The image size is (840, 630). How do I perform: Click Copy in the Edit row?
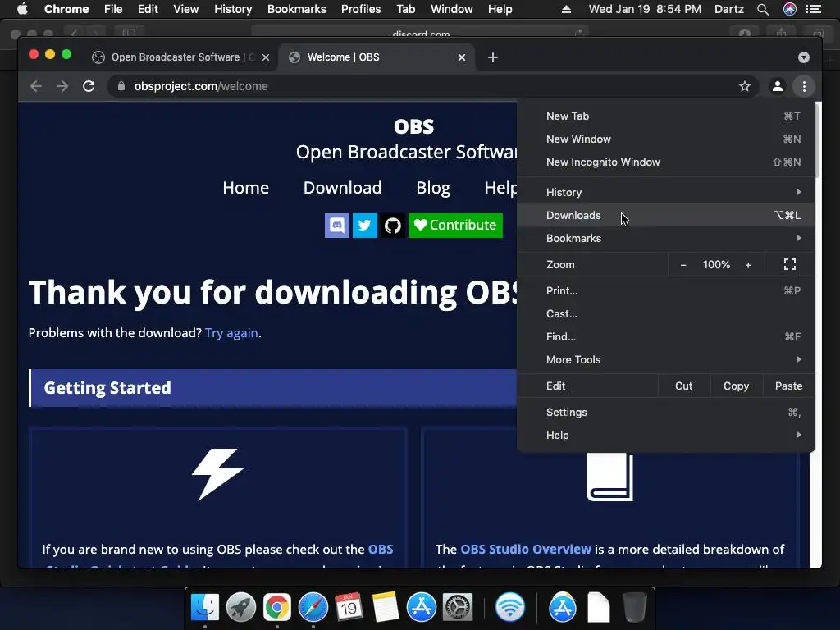point(736,386)
